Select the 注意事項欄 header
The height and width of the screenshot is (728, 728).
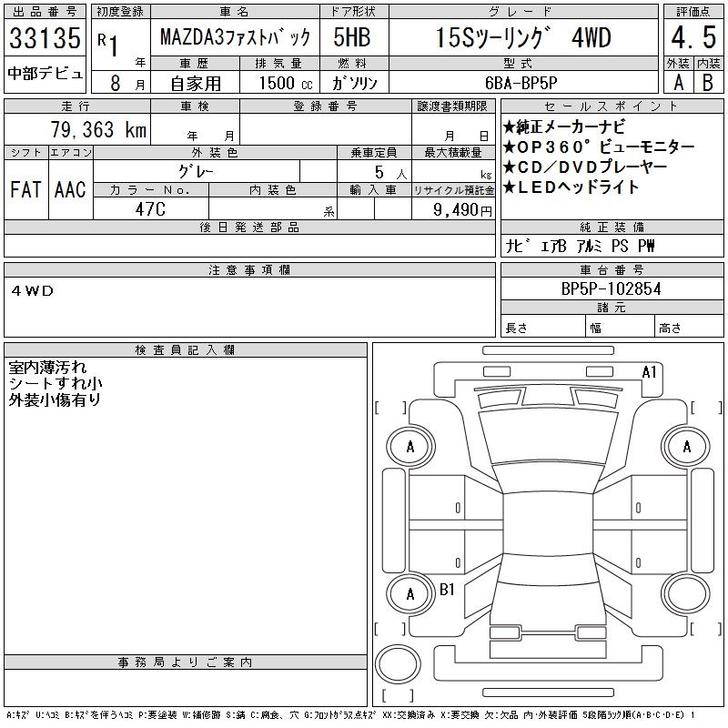(249, 269)
